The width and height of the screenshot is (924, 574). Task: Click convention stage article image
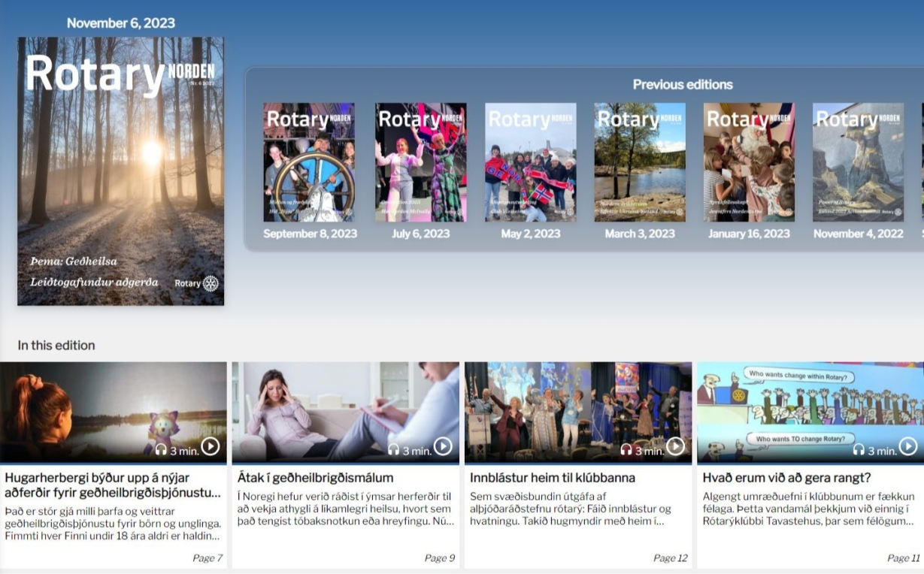click(578, 412)
